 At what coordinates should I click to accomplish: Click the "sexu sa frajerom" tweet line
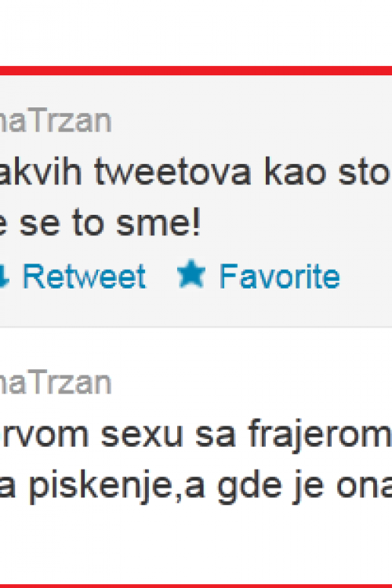click(196, 434)
